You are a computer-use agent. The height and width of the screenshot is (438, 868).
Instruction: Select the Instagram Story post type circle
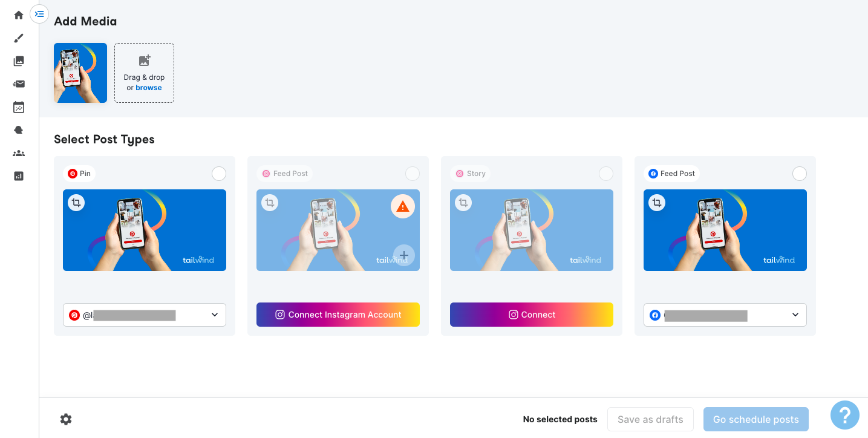(x=606, y=174)
